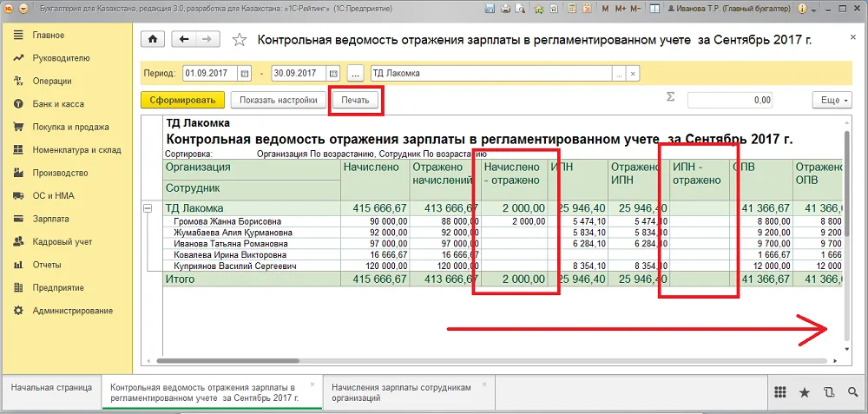The width and height of the screenshot is (868, 414).
Task: Click the Печать button
Action: pyautogui.click(x=355, y=101)
